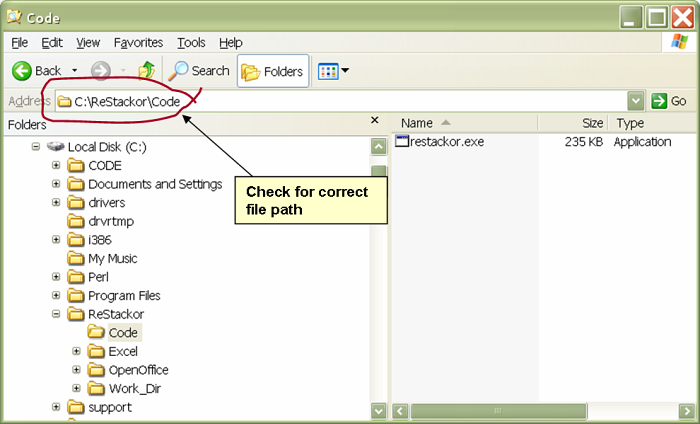The height and width of the screenshot is (424, 700).
Task: Select the Program Files folder icon
Action: pos(75,295)
